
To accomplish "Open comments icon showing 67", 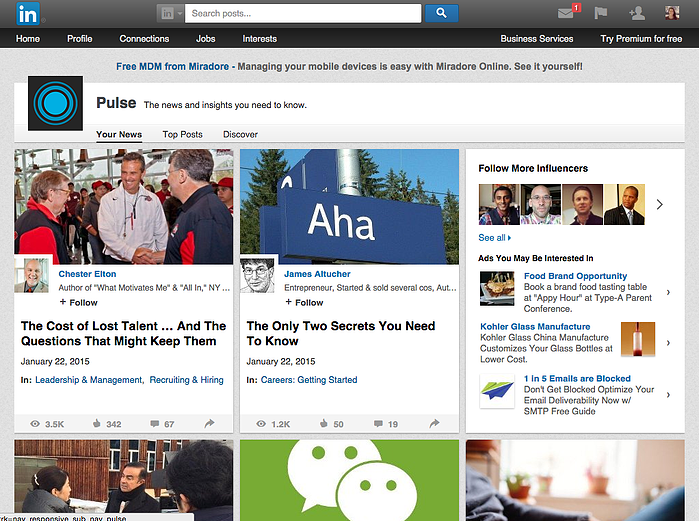I will (155, 424).
